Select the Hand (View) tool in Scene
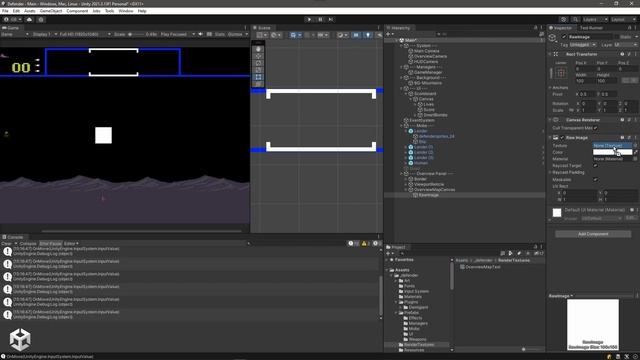Viewport: 640px width, 360px height. 258,49
